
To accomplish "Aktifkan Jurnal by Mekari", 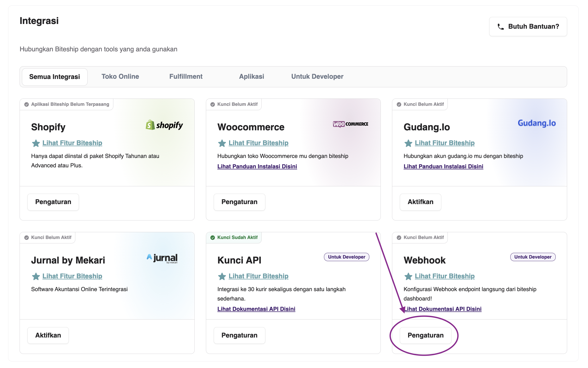I will click(x=48, y=335).
